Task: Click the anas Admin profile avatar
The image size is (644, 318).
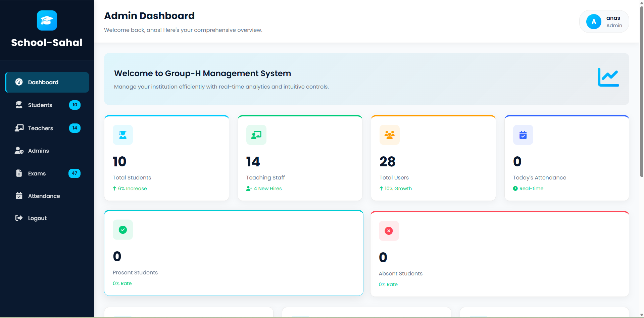Action: [593, 21]
